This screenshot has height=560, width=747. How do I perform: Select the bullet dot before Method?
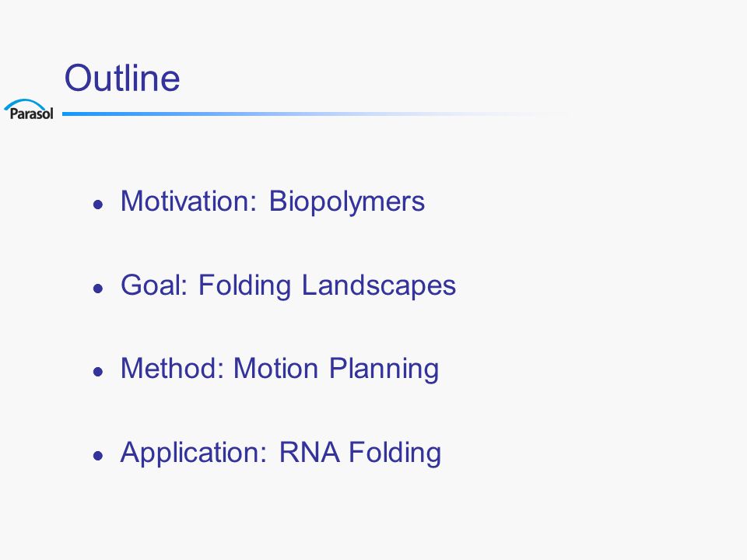[x=98, y=372]
